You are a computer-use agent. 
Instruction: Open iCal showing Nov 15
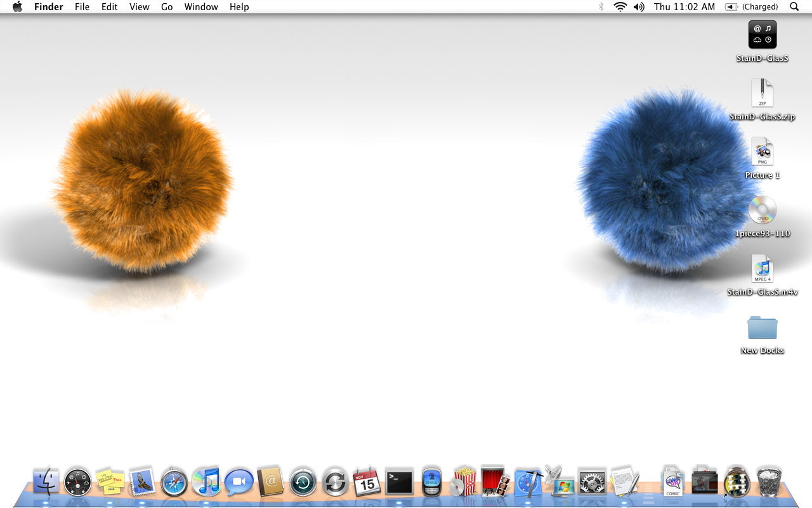click(367, 483)
